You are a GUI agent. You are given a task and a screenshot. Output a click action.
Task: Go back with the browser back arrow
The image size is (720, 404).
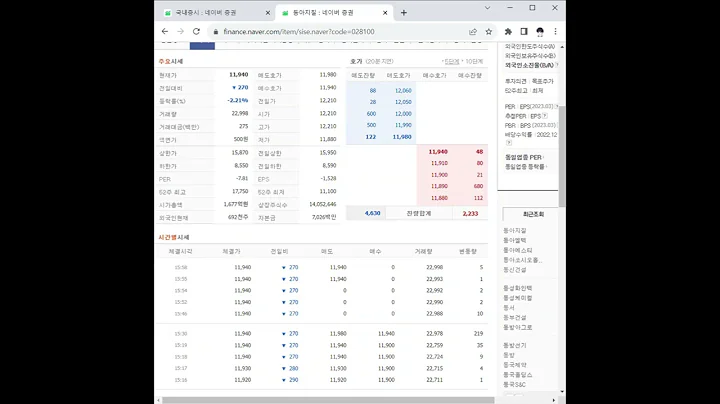click(x=165, y=31)
